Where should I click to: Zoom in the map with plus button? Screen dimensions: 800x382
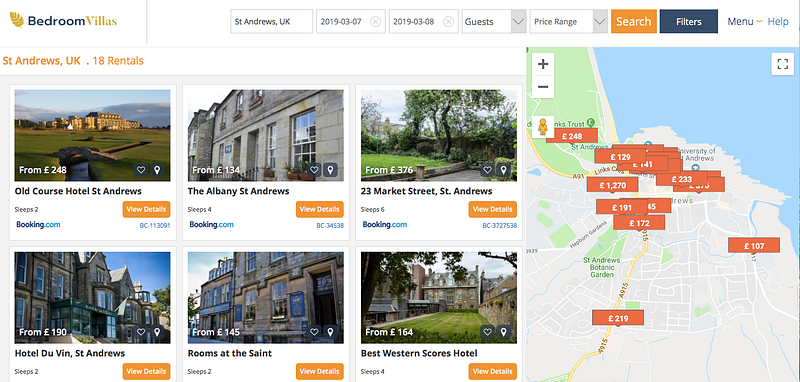[543, 64]
